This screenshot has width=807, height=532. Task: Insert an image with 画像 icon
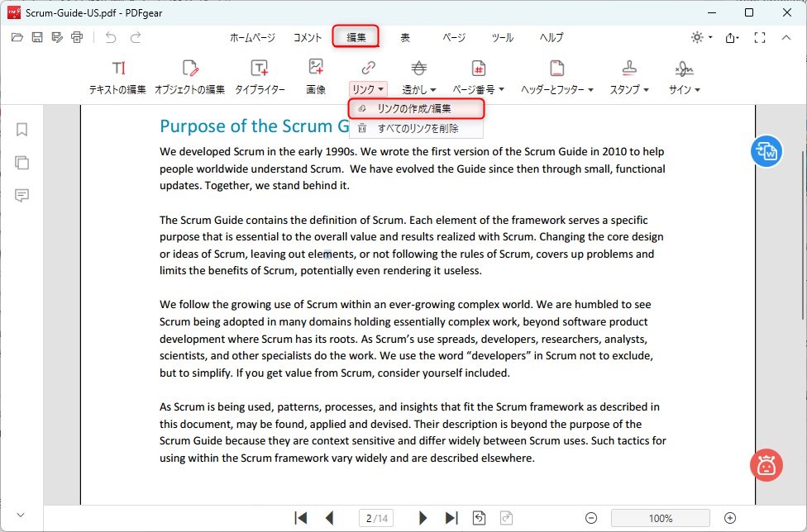point(315,76)
